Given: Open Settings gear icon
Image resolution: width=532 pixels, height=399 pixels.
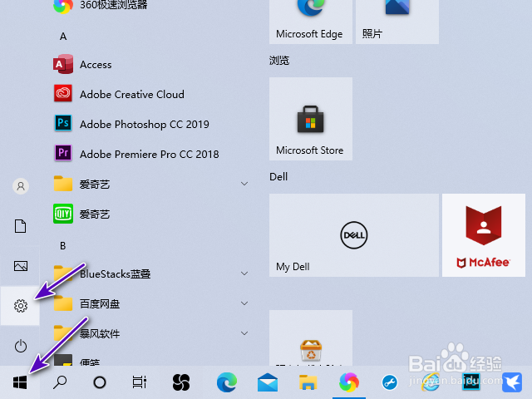Looking at the screenshot, I should tap(20, 306).
